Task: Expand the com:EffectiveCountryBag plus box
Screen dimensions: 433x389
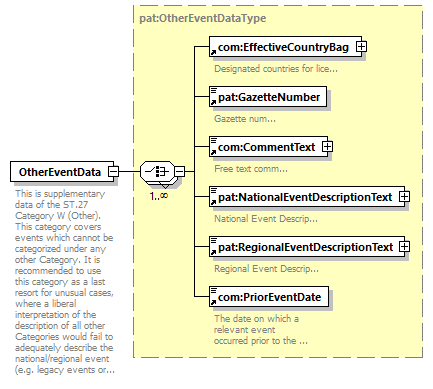Action: (x=361, y=47)
